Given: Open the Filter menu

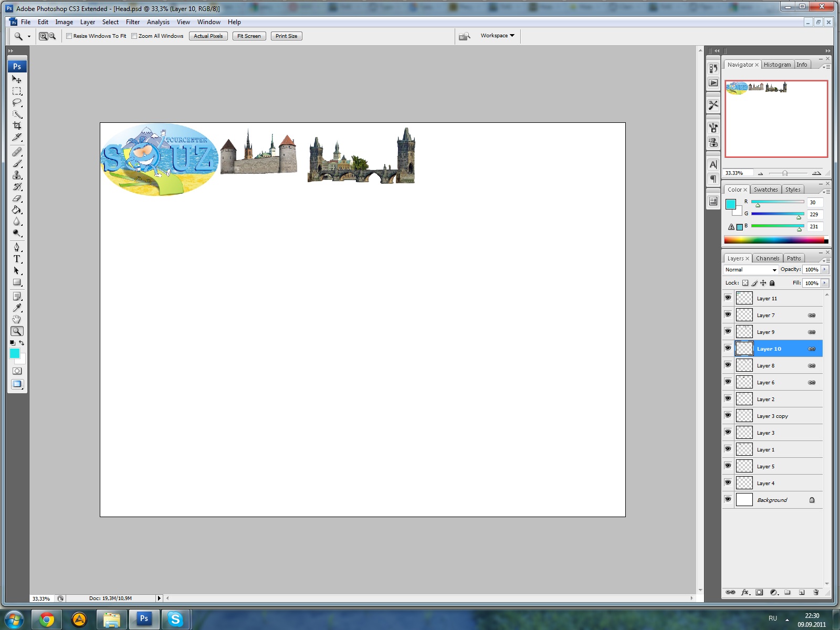Looking at the screenshot, I should [132, 22].
